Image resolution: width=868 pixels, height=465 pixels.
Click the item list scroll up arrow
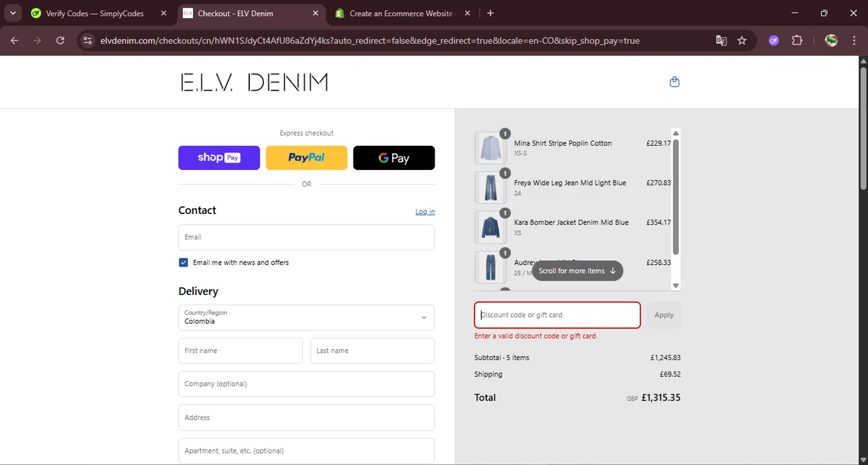click(x=676, y=133)
